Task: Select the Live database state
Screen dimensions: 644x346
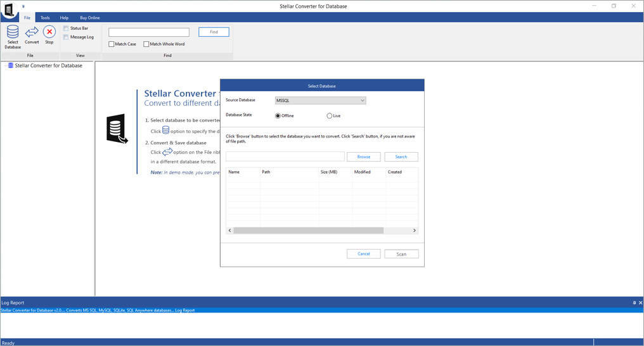Action: [330, 116]
